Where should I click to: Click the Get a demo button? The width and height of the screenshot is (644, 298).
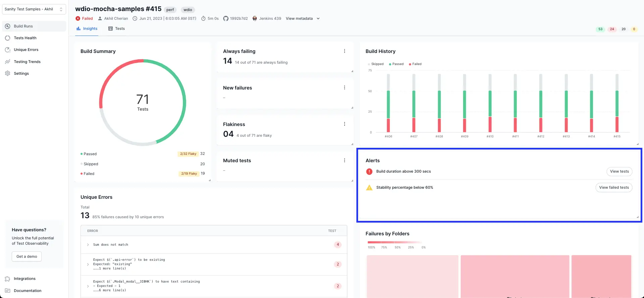click(x=27, y=256)
